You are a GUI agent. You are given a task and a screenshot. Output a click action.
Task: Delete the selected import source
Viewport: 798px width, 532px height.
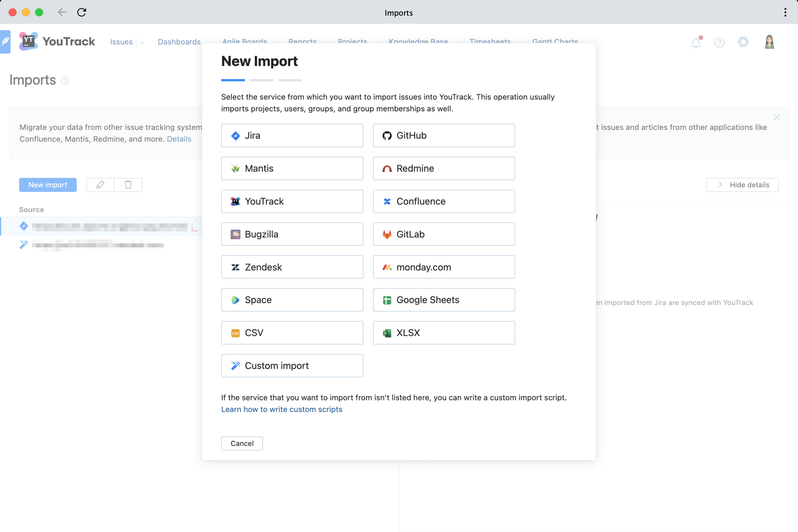click(x=128, y=185)
